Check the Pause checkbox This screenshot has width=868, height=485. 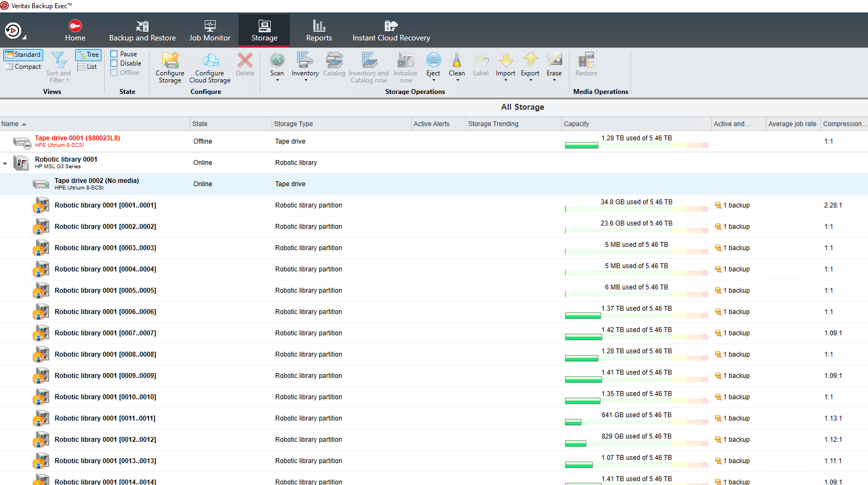click(x=114, y=54)
